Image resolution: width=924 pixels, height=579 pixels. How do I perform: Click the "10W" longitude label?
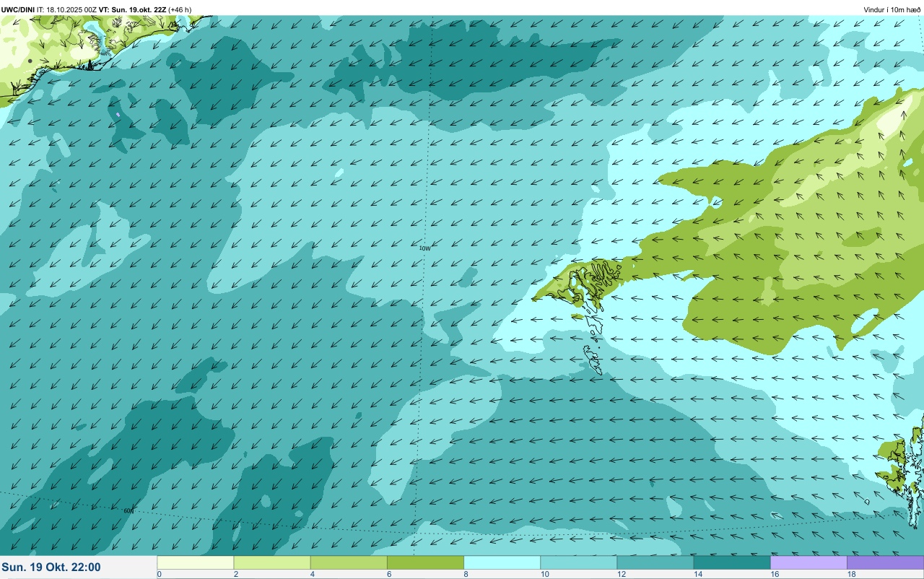coord(425,248)
